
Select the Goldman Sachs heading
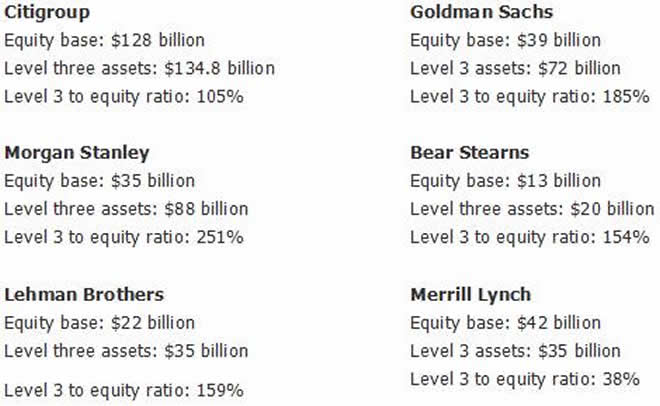pos(481,12)
